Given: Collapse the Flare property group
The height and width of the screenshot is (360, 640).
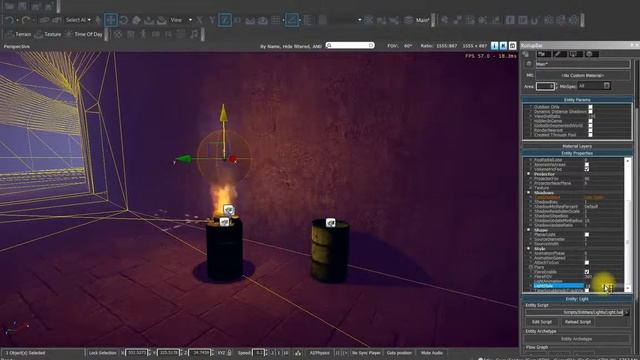Looking at the screenshot, I should click(x=531, y=267).
